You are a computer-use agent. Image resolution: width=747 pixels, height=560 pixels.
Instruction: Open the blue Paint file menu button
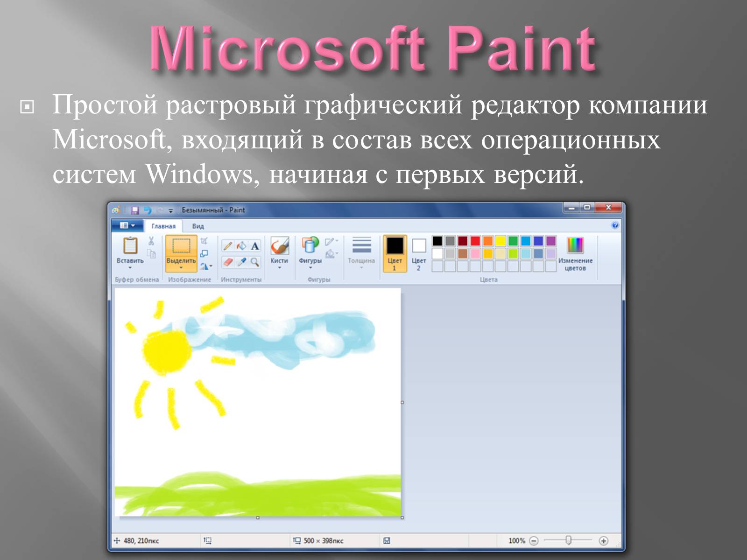tap(127, 225)
